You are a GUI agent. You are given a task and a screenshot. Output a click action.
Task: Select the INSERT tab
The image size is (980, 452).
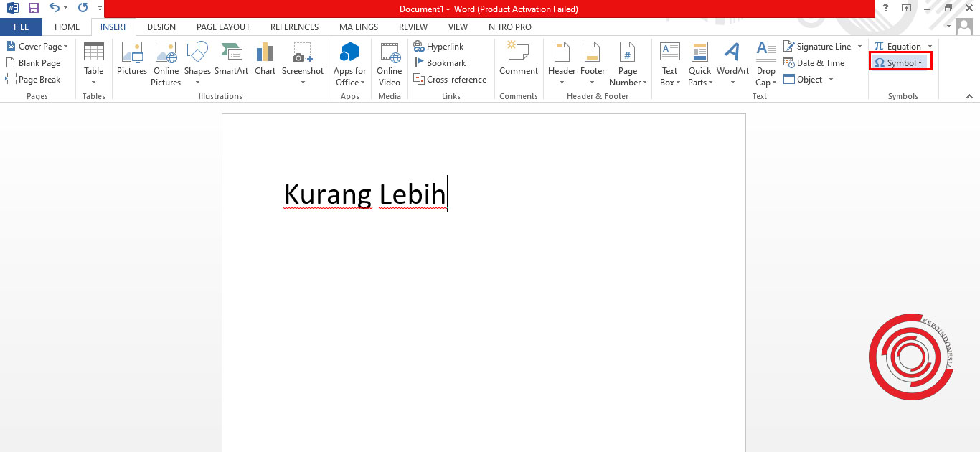pos(113,27)
